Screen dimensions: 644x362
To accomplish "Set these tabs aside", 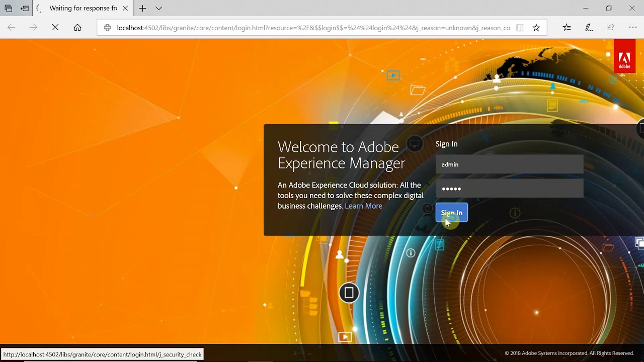I will (25, 9).
